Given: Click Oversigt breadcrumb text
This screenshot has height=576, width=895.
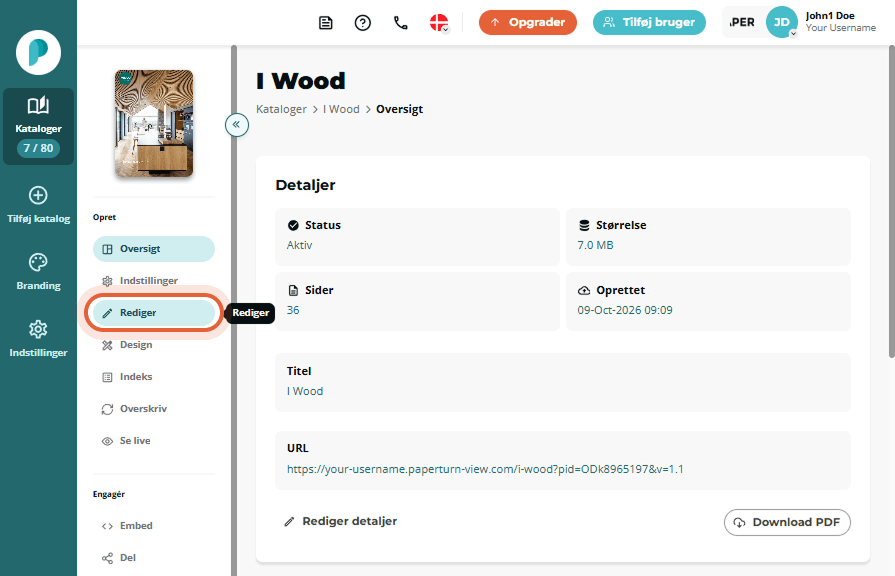Looking at the screenshot, I should [400, 109].
